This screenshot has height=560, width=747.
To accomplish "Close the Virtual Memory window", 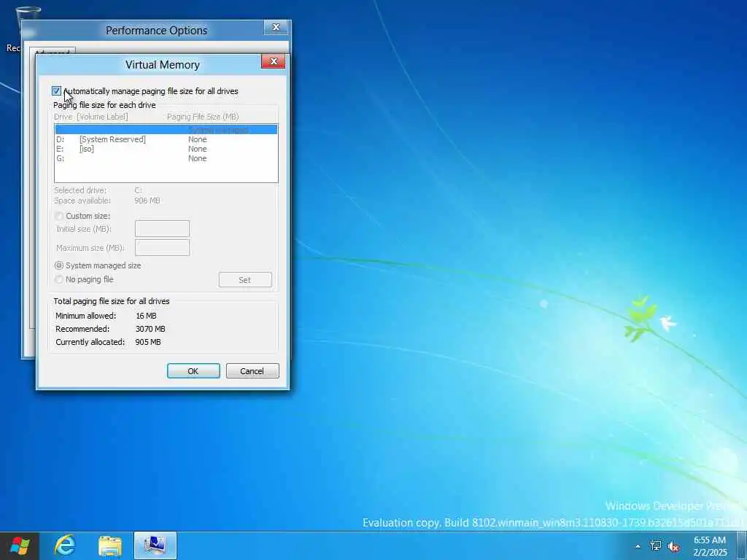I will 274,61.
